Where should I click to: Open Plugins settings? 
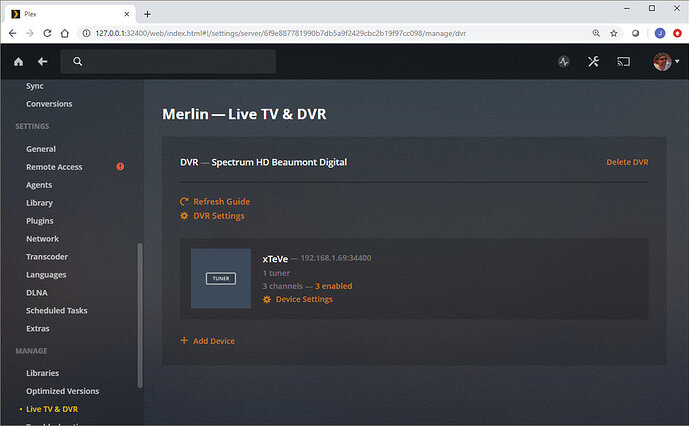[40, 221]
